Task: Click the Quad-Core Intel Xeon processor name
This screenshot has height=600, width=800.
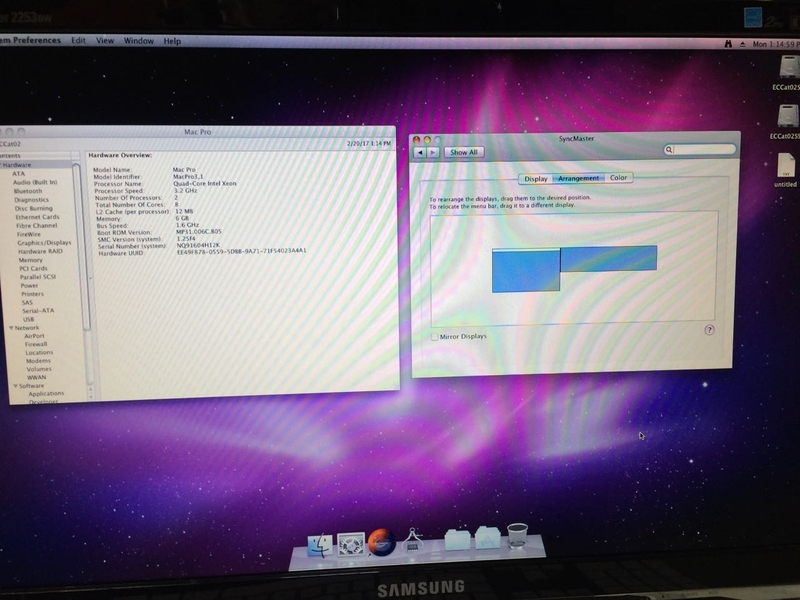Action: (205, 183)
